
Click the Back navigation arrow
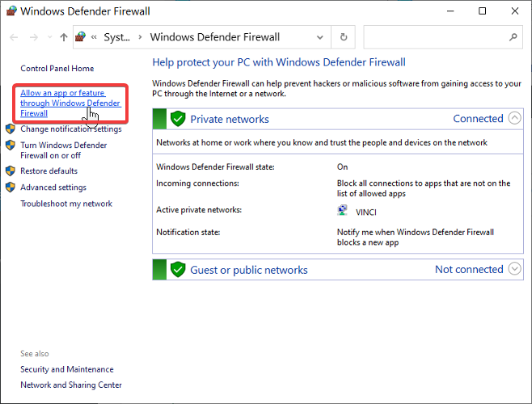coord(14,37)
